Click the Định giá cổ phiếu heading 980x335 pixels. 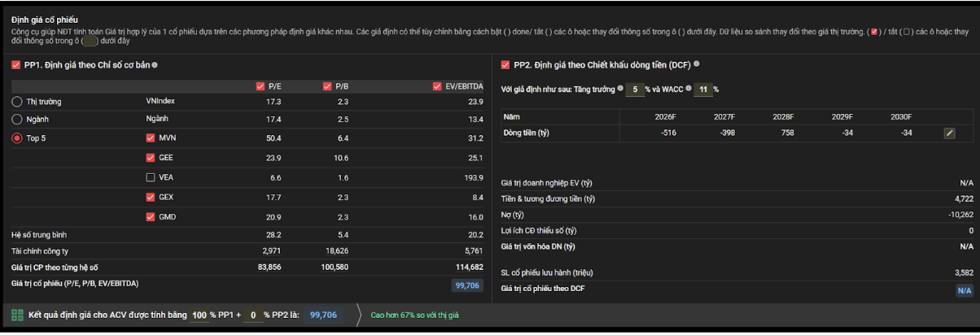point(46,20)
